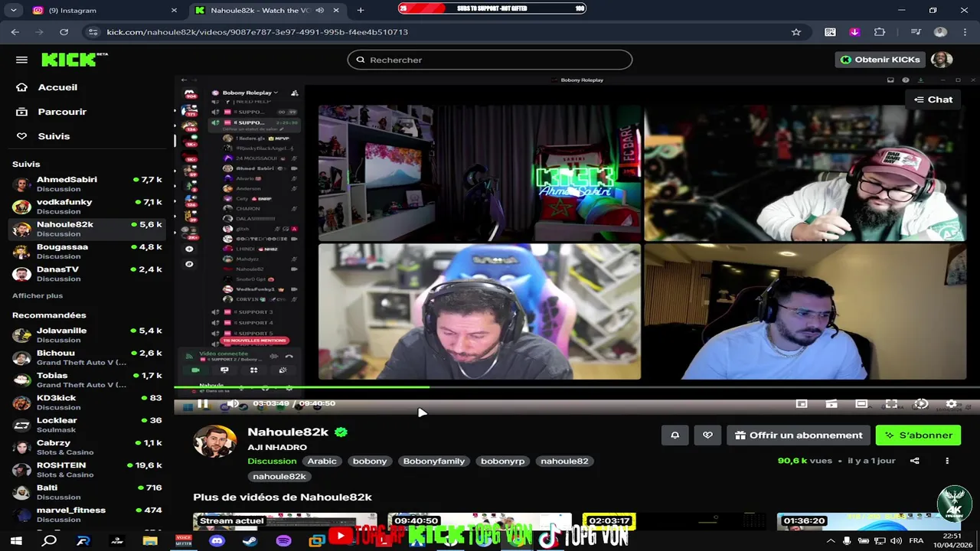Show the Chat panel
Screen dimensions: 980x551
933,99
